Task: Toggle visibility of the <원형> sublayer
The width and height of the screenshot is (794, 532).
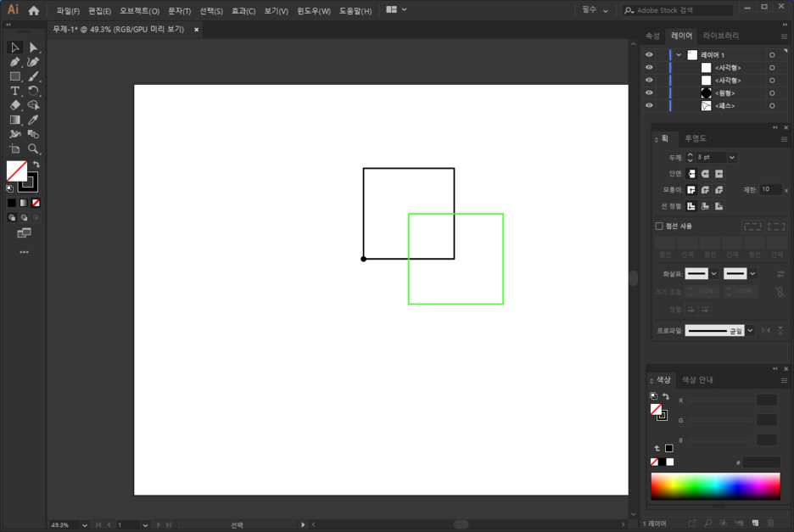Action: point(649,92)
